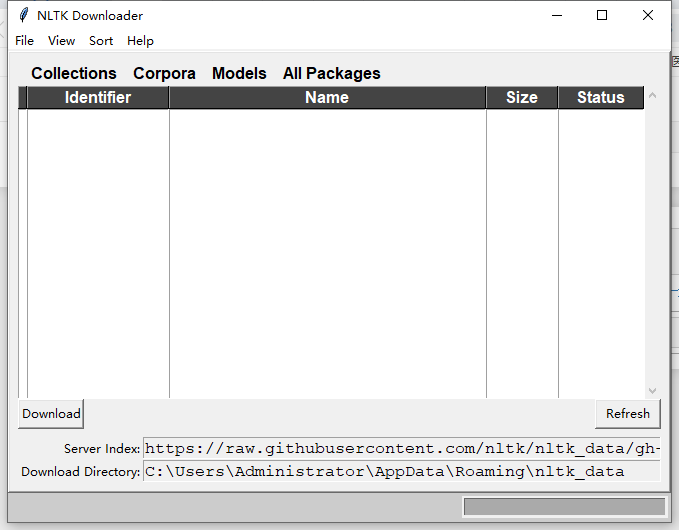679x530 pixels.
Task: Switch to the Corpora tab
Action: coord(164,73)
